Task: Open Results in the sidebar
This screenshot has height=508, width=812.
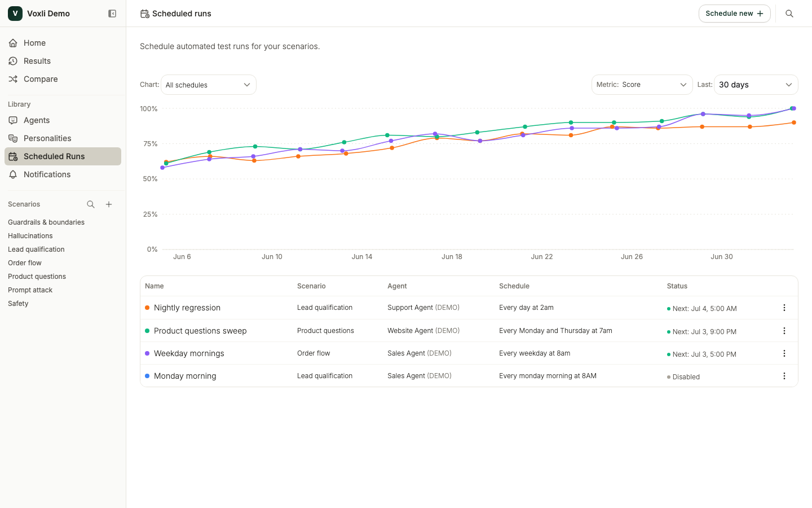Action: (x=63, y=61)
